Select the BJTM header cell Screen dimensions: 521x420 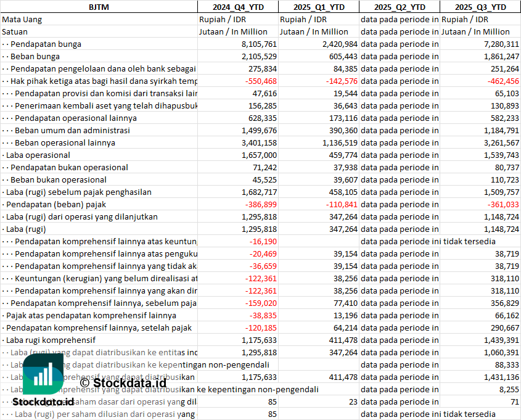(x=99, y=7)
